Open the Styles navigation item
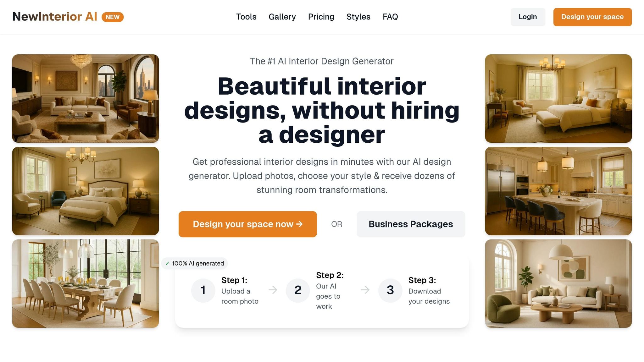 pyautogui.click(x=358, y=17)
